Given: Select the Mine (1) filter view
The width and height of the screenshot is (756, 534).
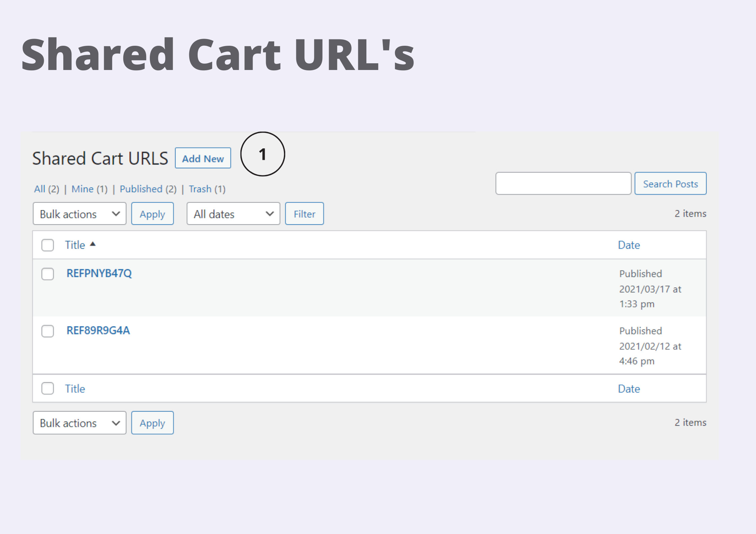Looking at the screenshot, I should pyautogui.click(x=89, y=189).
